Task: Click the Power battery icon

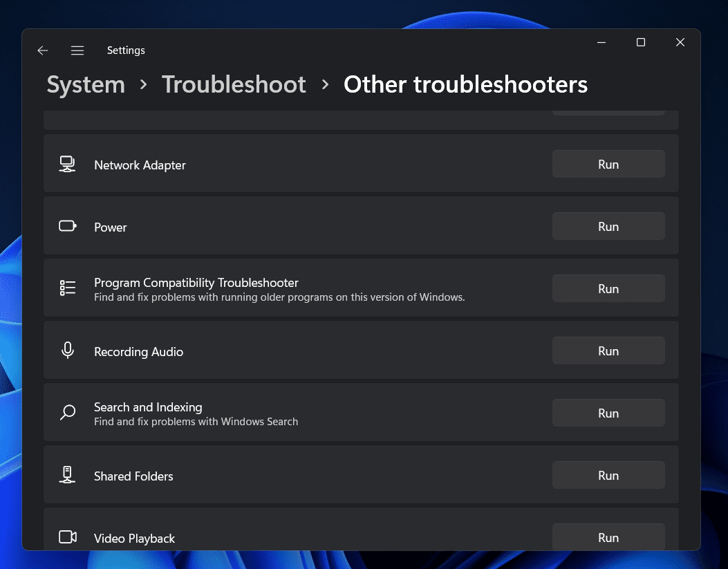Action: [x=68, y=226]
